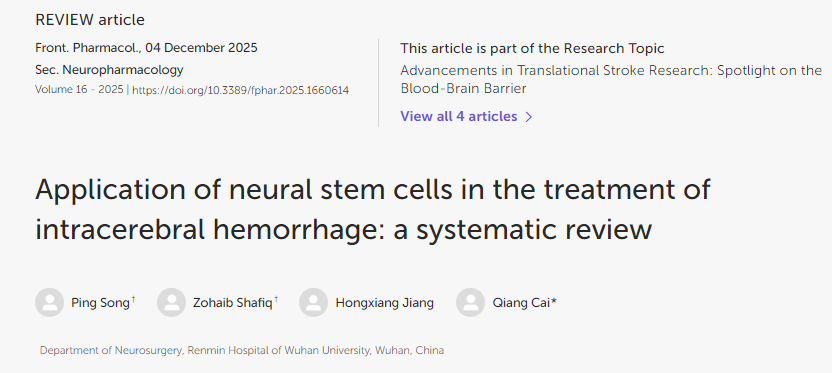Open the Advancements in Translational Stroke Research topic
This screenshot has height=373, width=832.
(611, 79)
